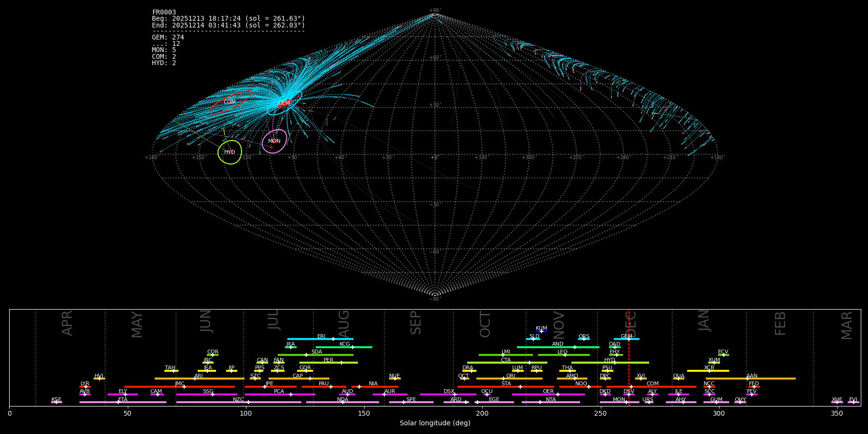Select the cyan ERI activity bar label

(321, 337)
